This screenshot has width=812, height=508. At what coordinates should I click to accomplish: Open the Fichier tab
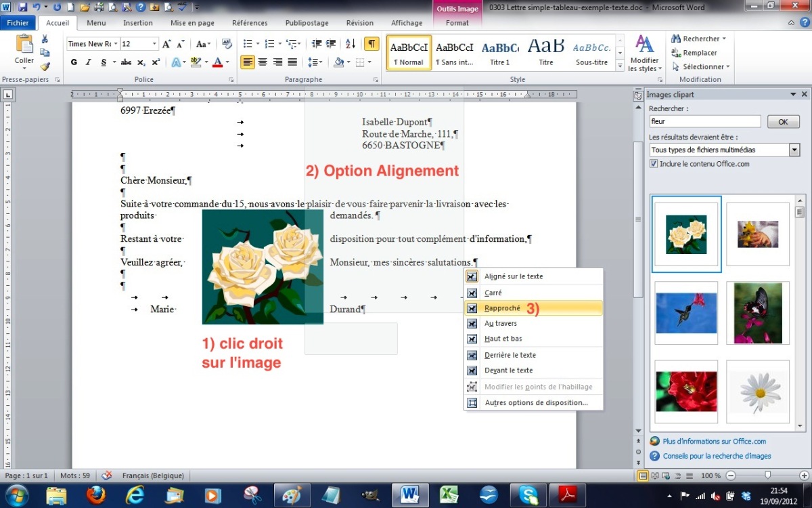(x=18, y=23)
